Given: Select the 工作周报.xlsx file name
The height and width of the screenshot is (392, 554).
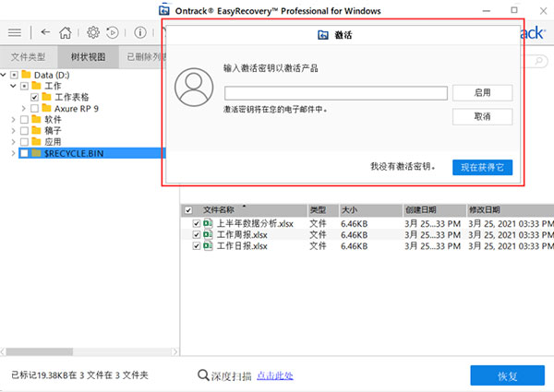Looking at the screenshot, I should click(242, 234).
